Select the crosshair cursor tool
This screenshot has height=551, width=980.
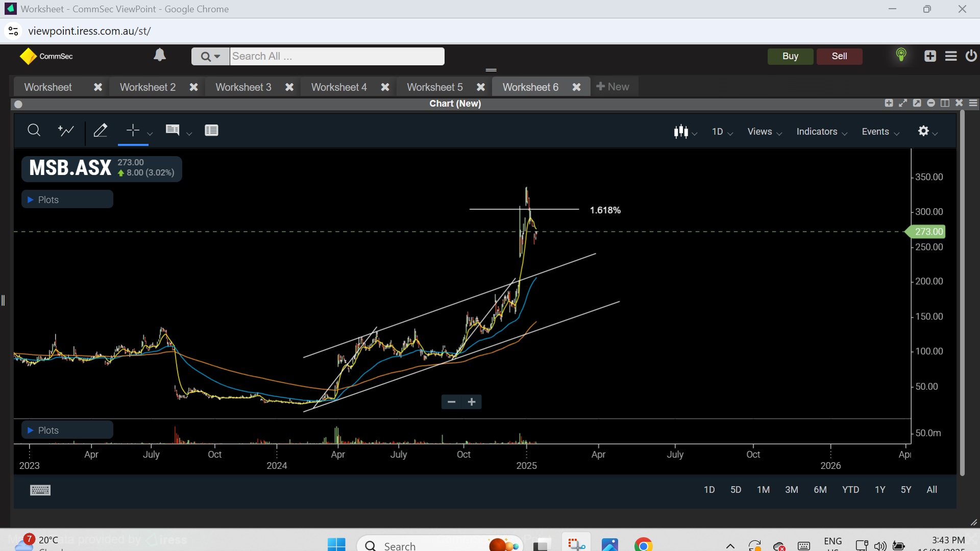click(x=133, y=130)
